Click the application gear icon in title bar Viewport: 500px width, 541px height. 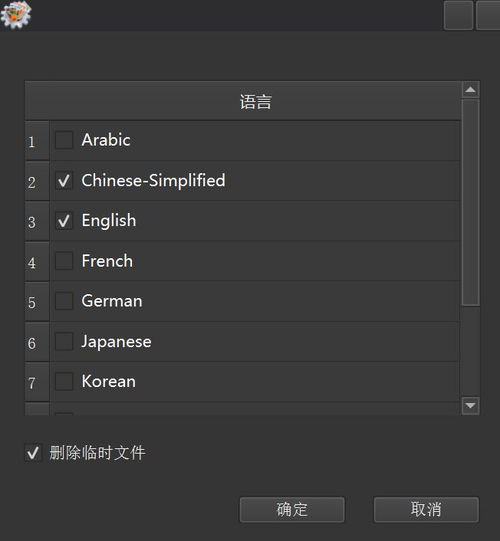[x=16, y=14]
